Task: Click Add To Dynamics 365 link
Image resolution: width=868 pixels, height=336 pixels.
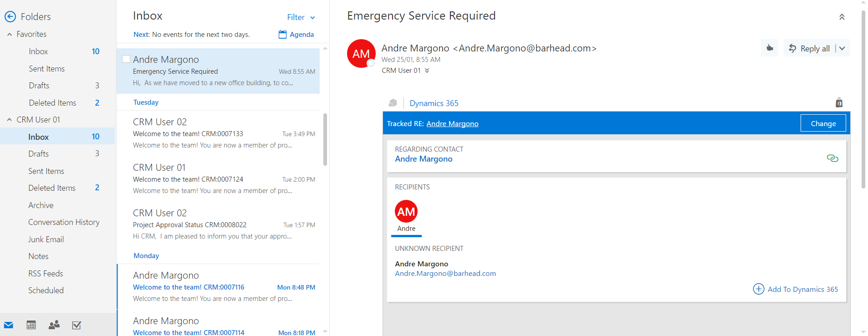Action: point(795,289)
